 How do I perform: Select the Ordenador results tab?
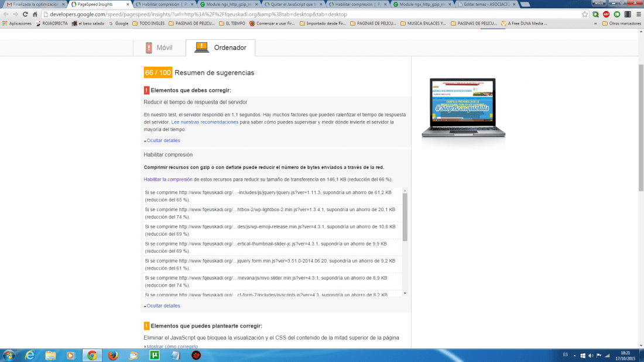point(221,47)
